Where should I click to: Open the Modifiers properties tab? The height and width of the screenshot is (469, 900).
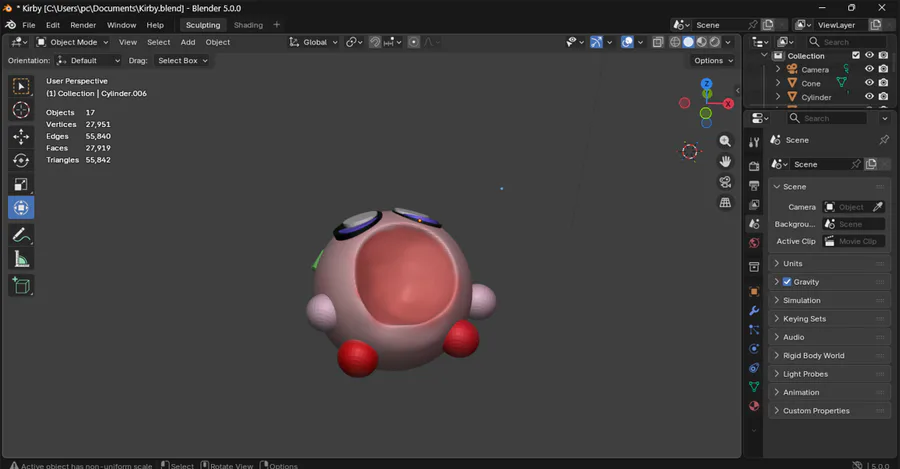tap(754, 311)
